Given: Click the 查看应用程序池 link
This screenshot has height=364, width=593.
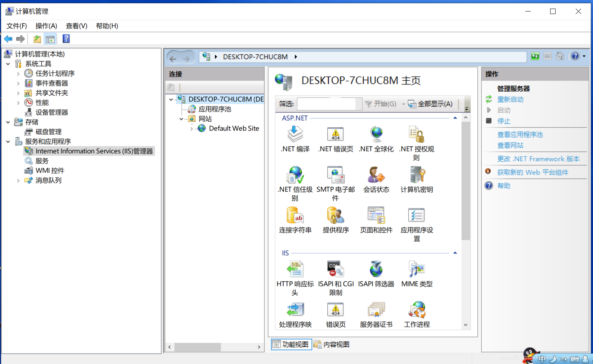Looking at the screenshot, I should point(520,135).
